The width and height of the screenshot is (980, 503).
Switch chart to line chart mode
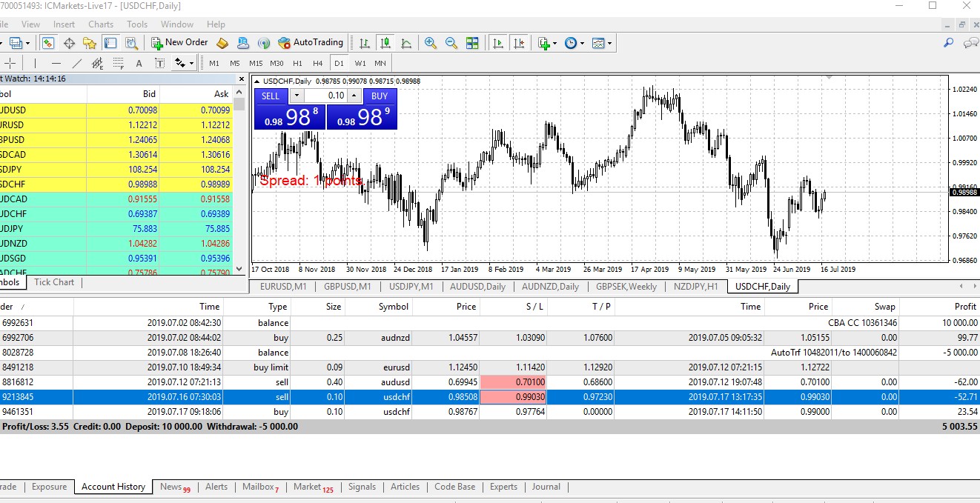[x=405, y=43]
